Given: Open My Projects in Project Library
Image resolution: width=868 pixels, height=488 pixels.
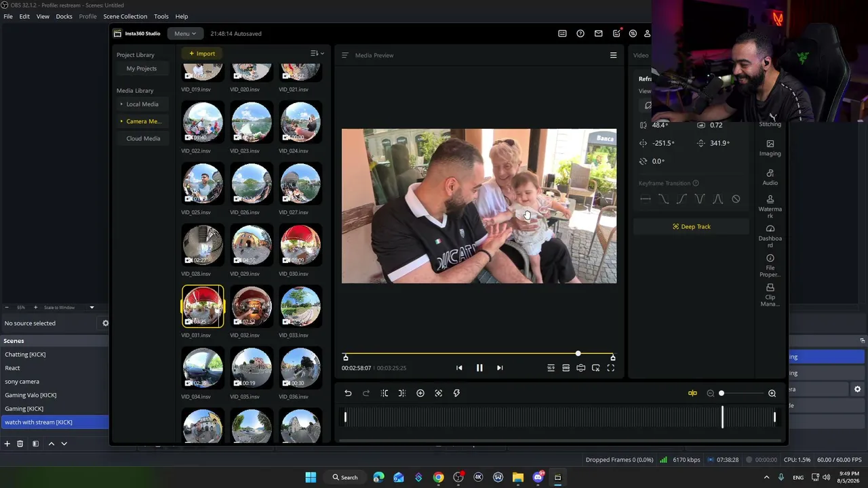Looking at the screenshot, I should point(141,68).
